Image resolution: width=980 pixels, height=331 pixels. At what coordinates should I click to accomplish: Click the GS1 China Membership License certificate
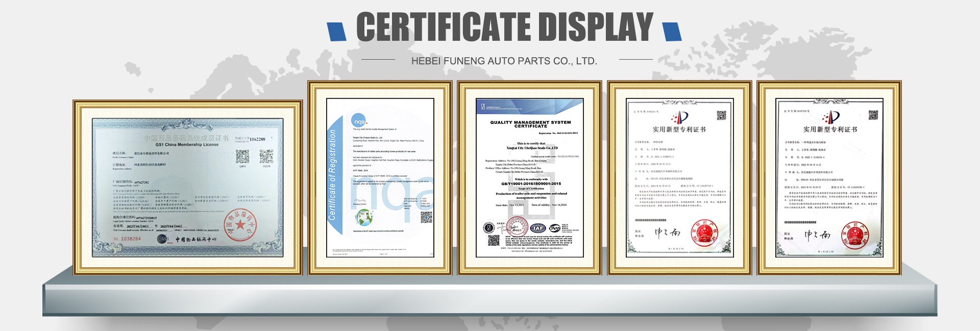pyautogui.click(x=187, y=187)
